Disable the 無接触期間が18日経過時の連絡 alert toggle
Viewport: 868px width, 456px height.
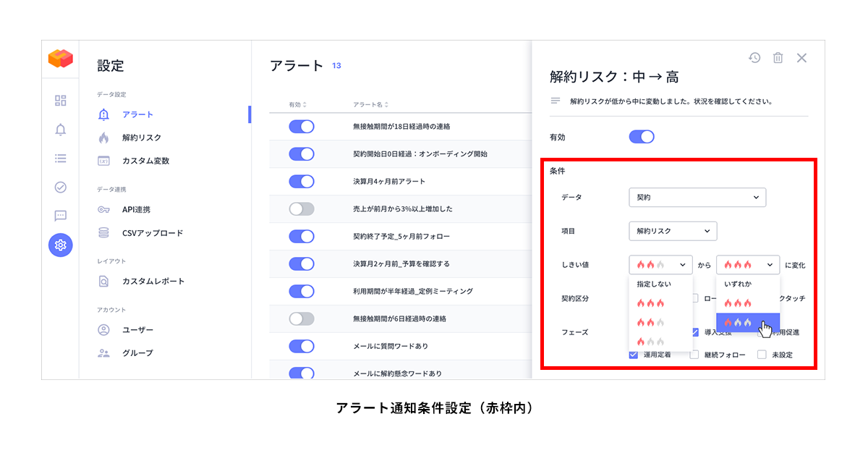302,127
